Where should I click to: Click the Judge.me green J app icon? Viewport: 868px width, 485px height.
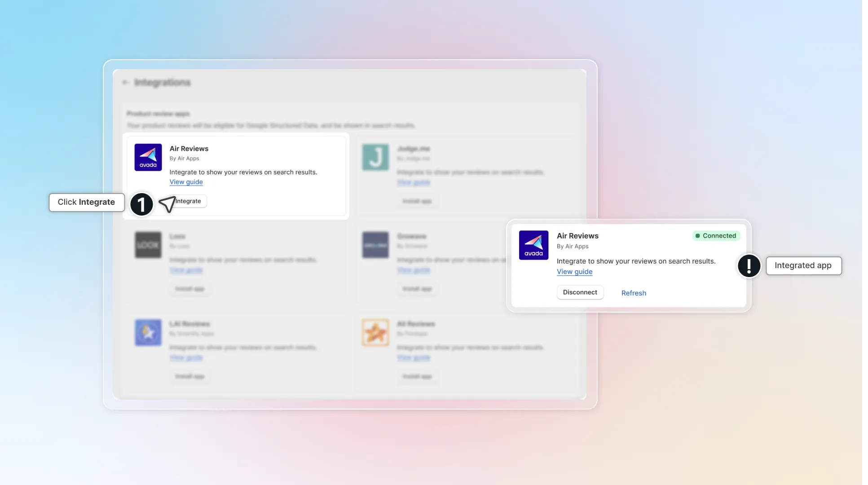pyautogui.click(x=375, y=157)
